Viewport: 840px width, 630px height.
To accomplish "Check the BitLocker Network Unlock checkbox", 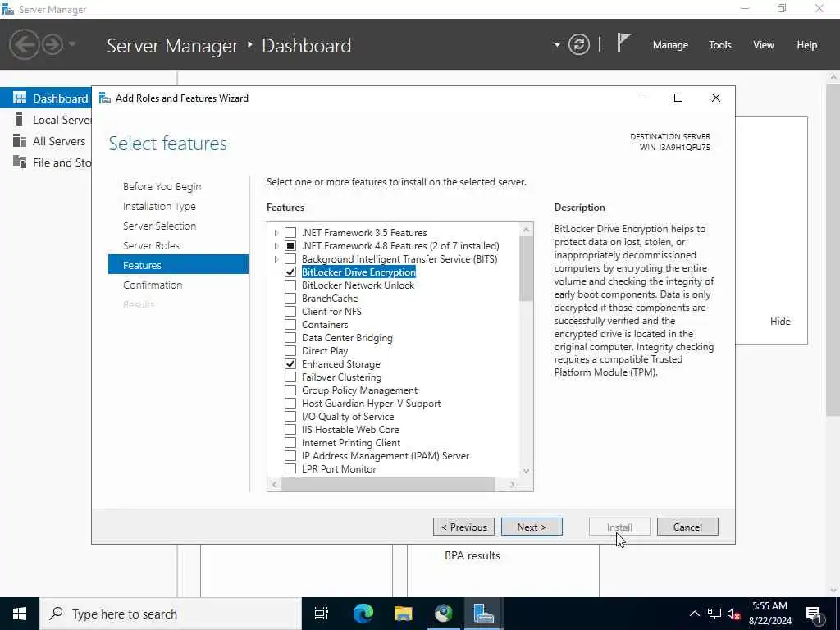I will pyautogui.click(x=290, y=285).
